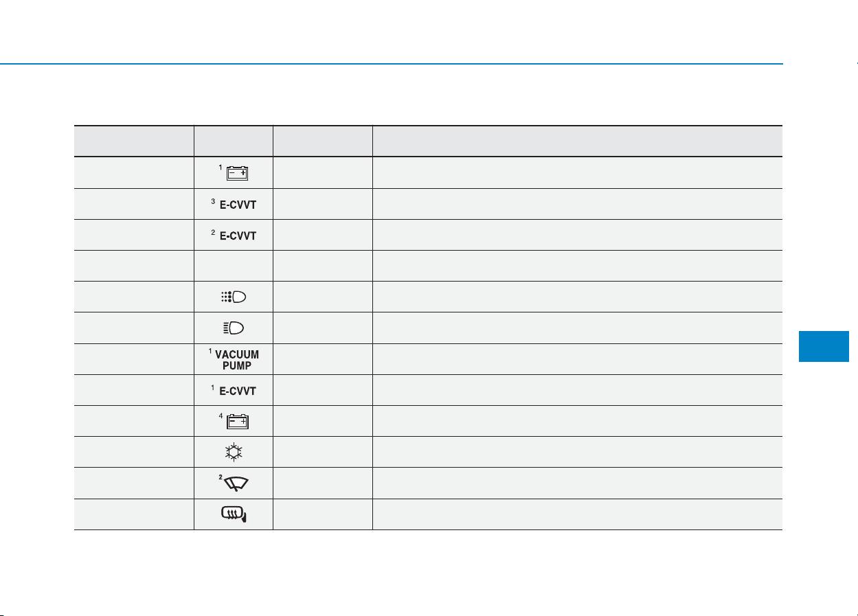Click the battery symbol numbered 4
This screenshot has height=616, width=858.
(235, 421)
